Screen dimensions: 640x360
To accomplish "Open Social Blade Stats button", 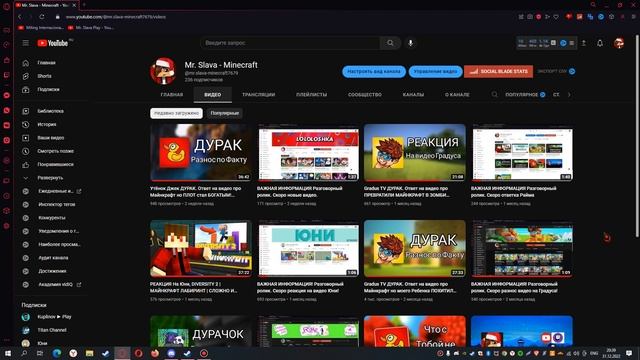I will [x=498, y=71].
